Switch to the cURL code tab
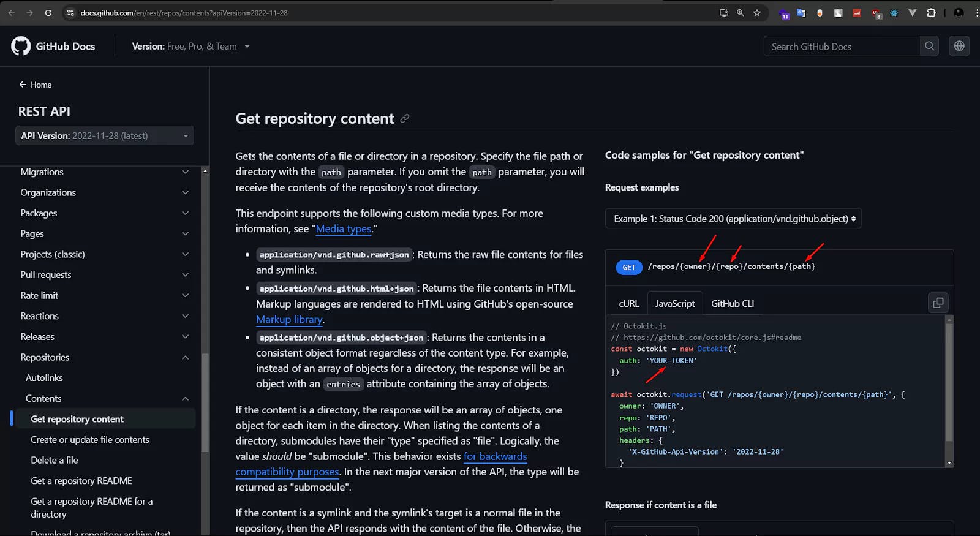This screenshot has height=536, width=980. pyautogui.click(x=629, y=304)
